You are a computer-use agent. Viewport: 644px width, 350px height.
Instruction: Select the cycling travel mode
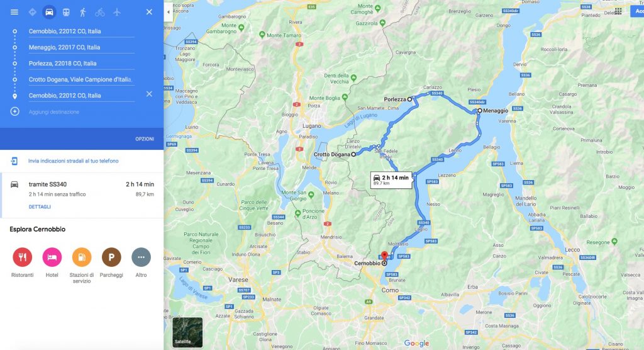coord(100,12)
